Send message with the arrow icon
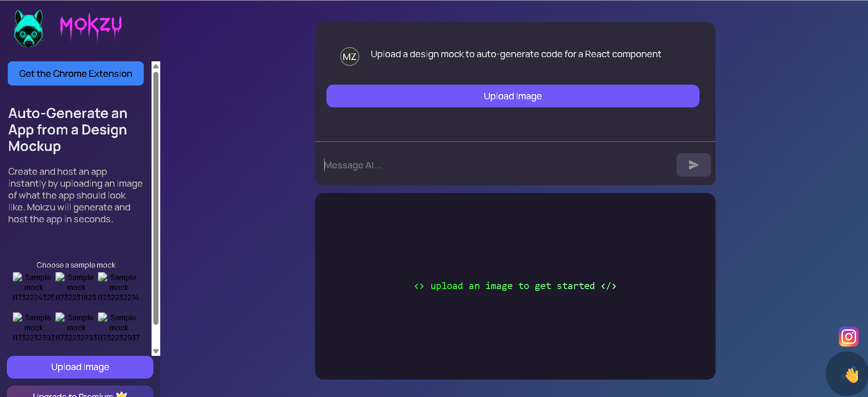Screen dimensions: 868x397 coord(694,165)
